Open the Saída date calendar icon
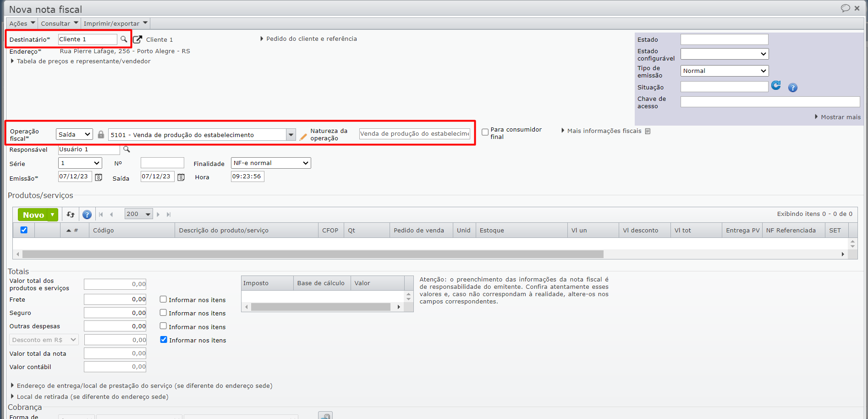 click(181, 177)
